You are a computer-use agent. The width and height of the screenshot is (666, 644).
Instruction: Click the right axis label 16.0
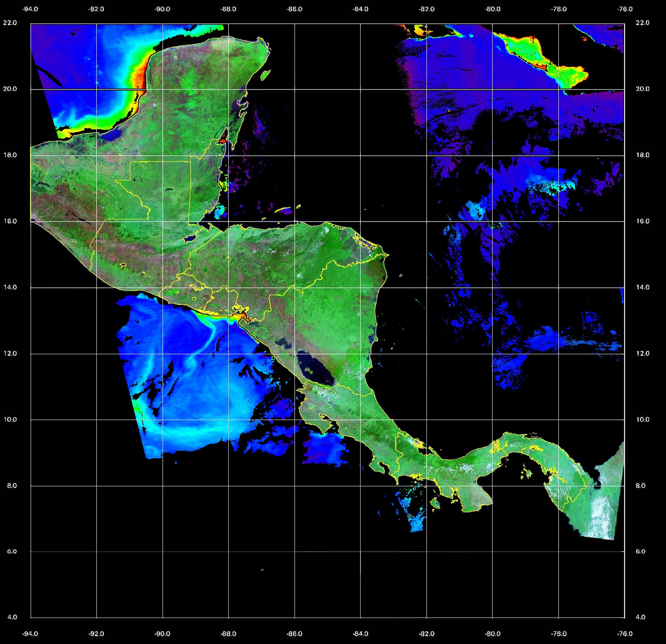(x=642, y=221)
